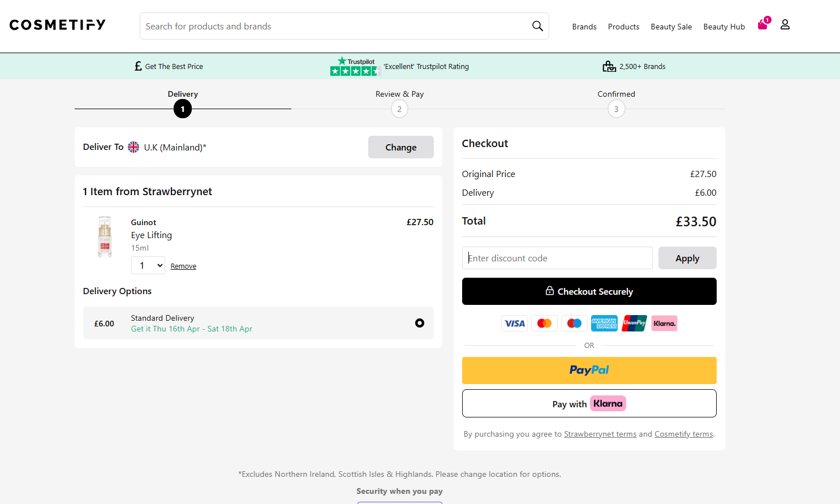The image size is (840, 504).
Task: Click the Klarna payment badge icon
Action: [664, 324]
